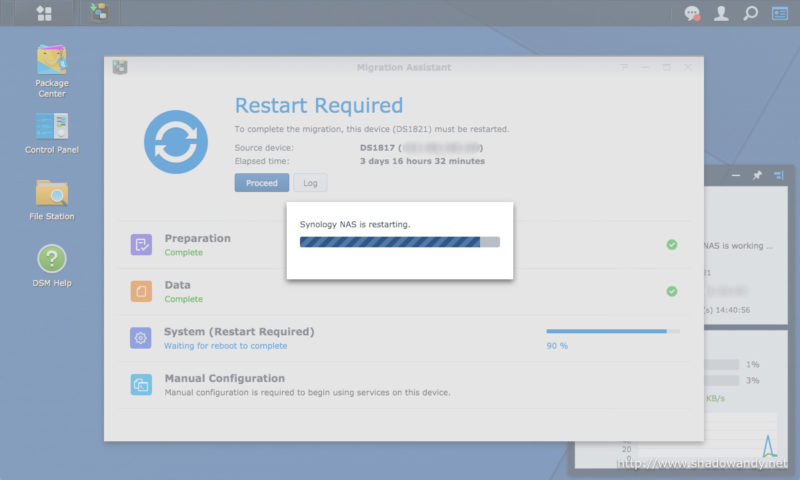This screenshot has height=480, width=800.
Task: Click the green checkmark for Preparation
Action: pyautogui.click(x=672, y=245)
